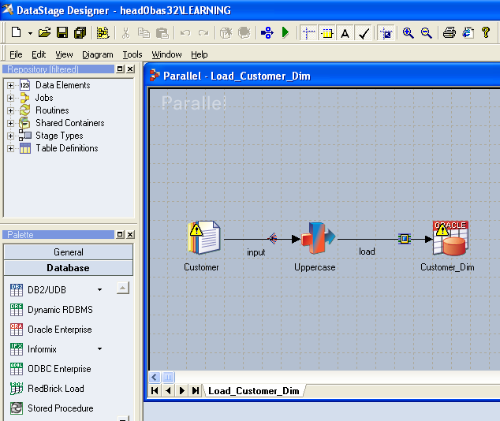Toggle the checkmark link marking button
Image resolution: width=500 pixels, height=421 pixels.
point(364,33)
